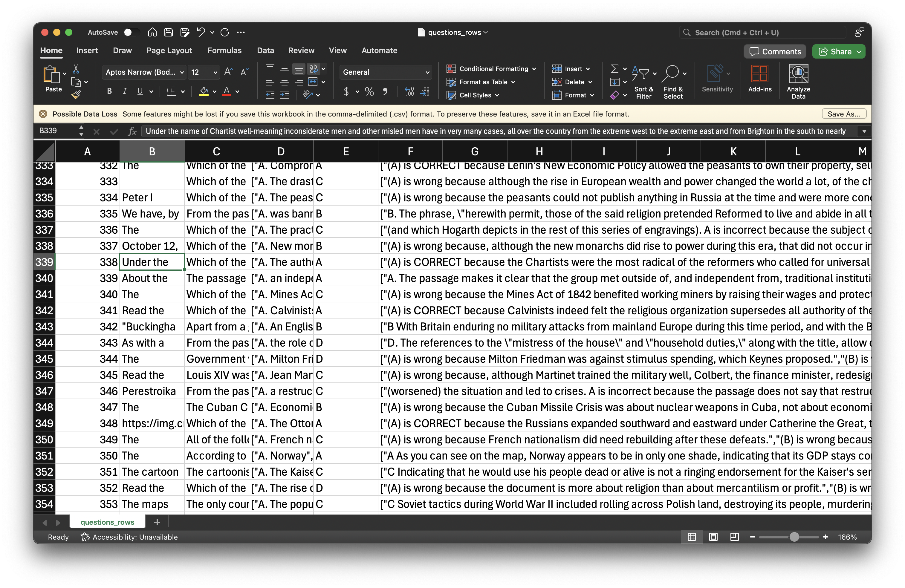
Task: Switch to Page Layout view icon
Action: tap(713, 537)
